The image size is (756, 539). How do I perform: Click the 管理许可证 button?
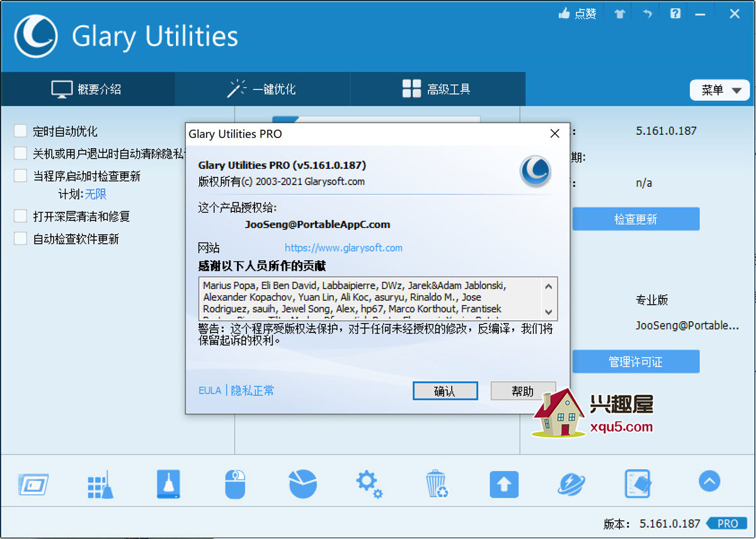tap(636, 362)
